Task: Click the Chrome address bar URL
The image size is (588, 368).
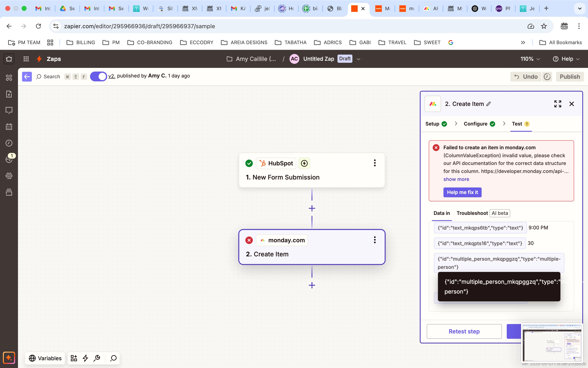Action: click(139, 26)
